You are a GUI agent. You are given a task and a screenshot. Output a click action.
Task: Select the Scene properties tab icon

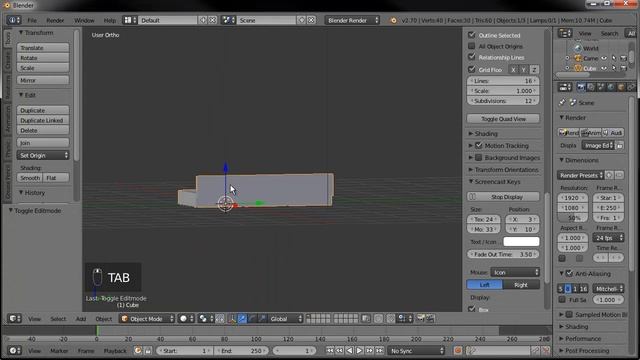[x=601, y=87]
